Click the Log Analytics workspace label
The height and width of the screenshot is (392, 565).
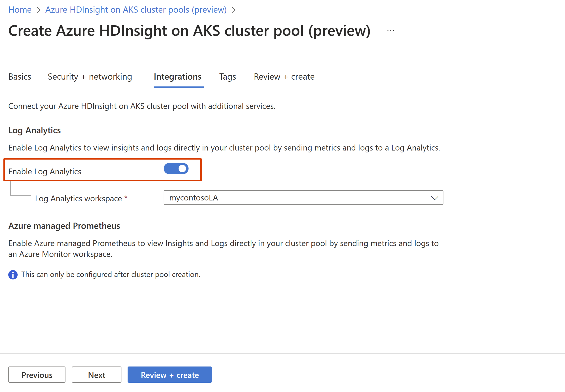(x=78, y=198)
